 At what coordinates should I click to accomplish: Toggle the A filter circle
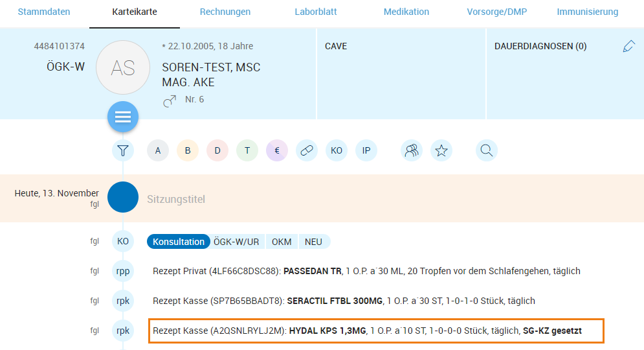(x=158, y=151)
